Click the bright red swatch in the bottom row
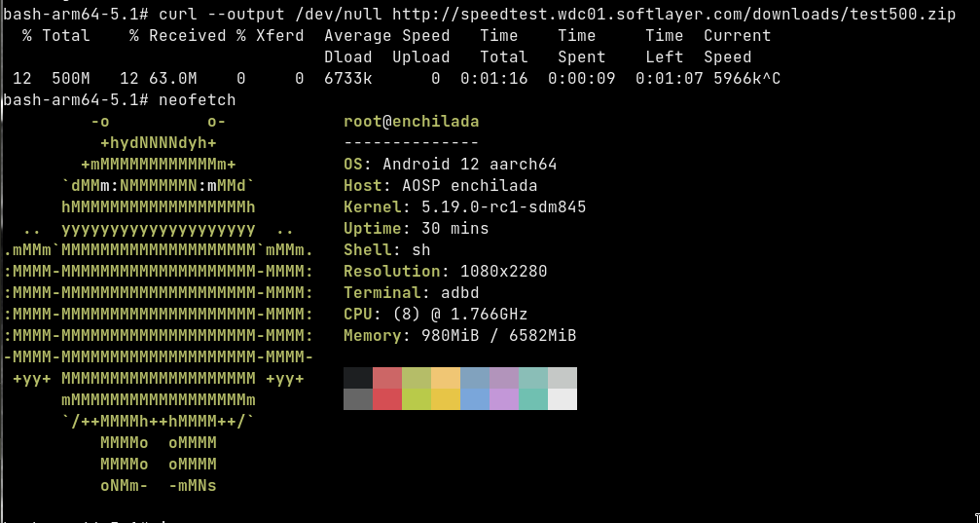The width and height of the screenshot is (980, 523). coord(387,399)
